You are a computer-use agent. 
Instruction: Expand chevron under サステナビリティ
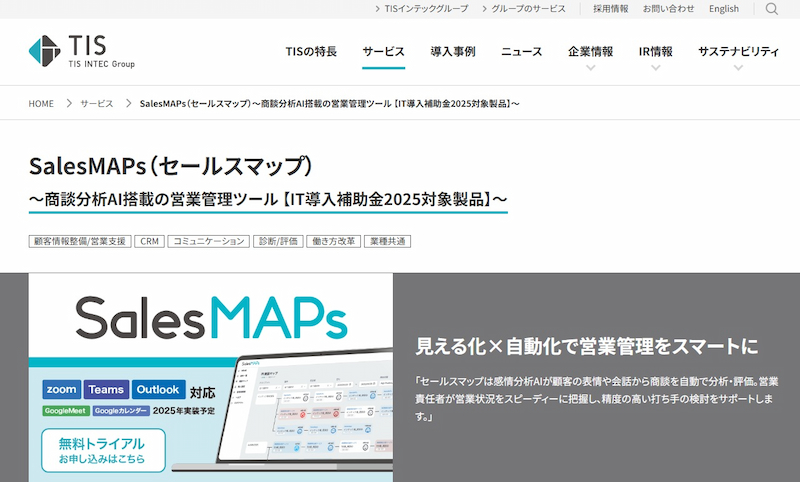[x=738, y=67]
